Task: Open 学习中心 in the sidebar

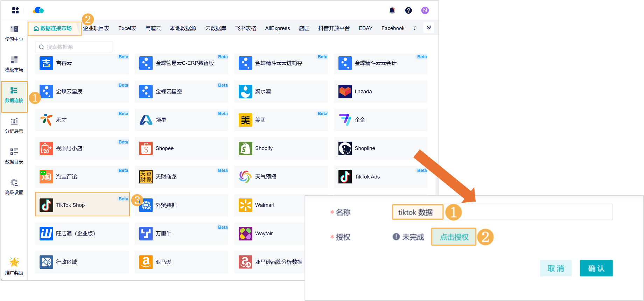Action: pos(14,33)
